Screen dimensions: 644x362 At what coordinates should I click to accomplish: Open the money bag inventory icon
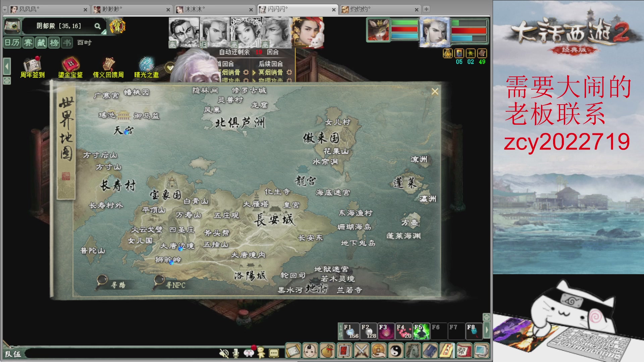[327, 351]
